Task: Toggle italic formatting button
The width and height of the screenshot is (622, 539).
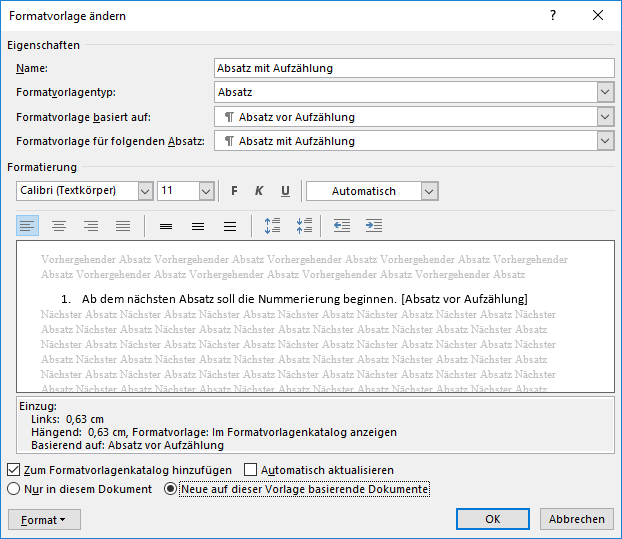Action: (259, 191)
